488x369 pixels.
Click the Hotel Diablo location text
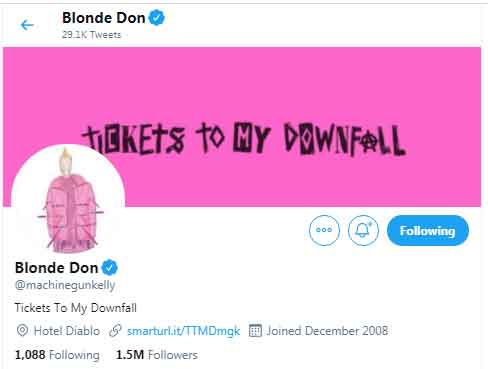pyautogui.click(x=67, y=331)
